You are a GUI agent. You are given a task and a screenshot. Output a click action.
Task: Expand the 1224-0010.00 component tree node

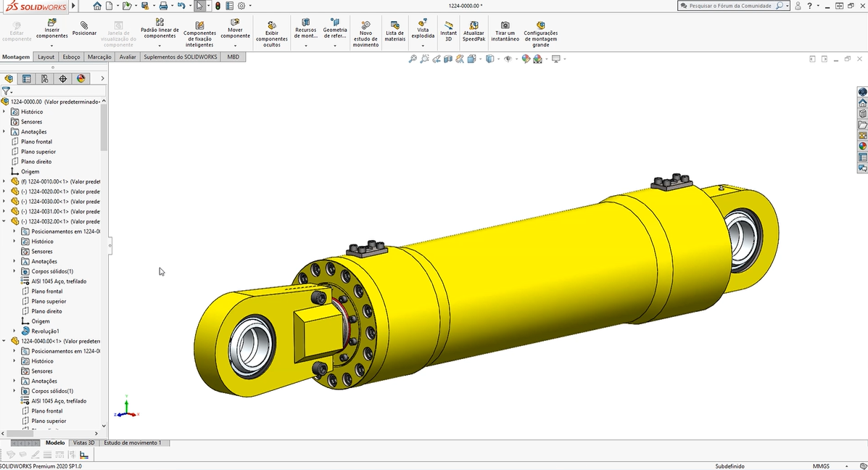(x=4, y=181)
